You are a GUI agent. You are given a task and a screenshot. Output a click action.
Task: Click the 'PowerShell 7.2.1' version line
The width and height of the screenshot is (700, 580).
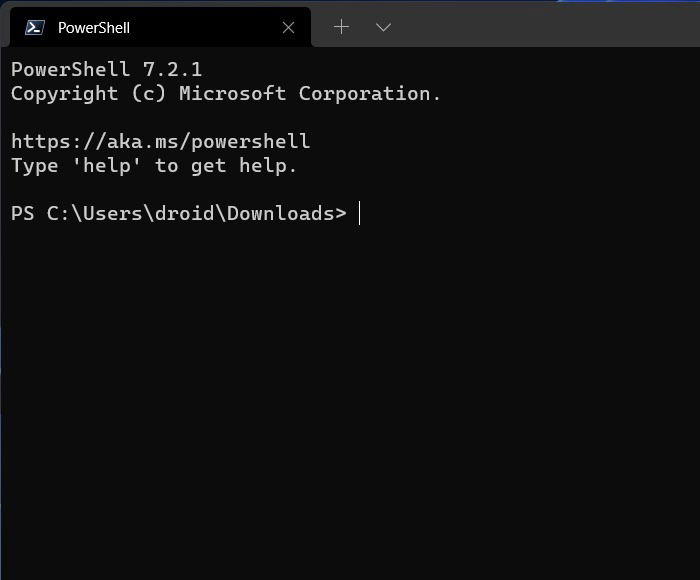click(x=106, y=69)
